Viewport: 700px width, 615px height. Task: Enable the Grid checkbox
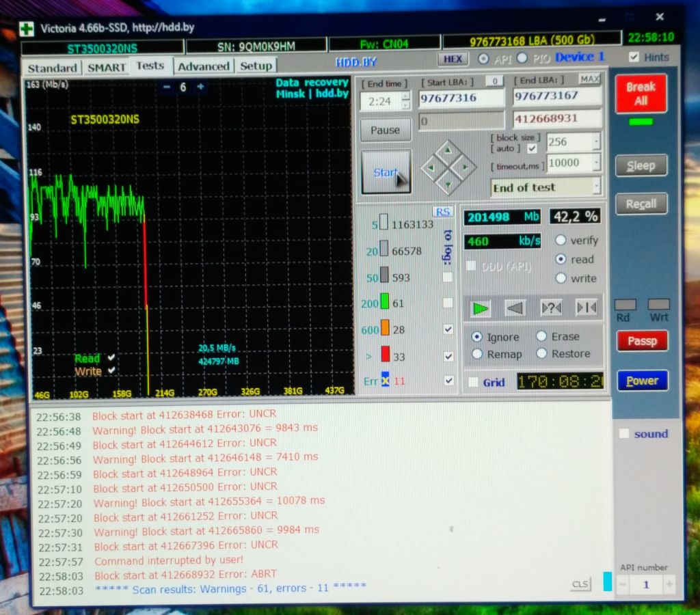(473, 382)
